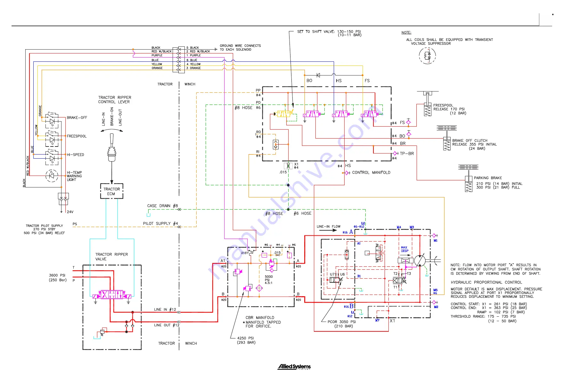Click the Allied Systems company logo
Image resolution: width=588 pixels, height=380 pixels.
pos(294,367)
